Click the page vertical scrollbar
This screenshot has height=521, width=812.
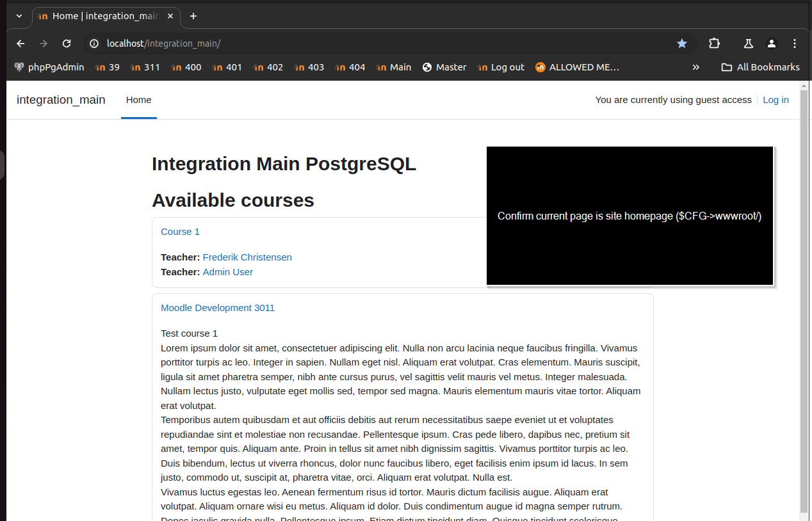click(804, 301)
